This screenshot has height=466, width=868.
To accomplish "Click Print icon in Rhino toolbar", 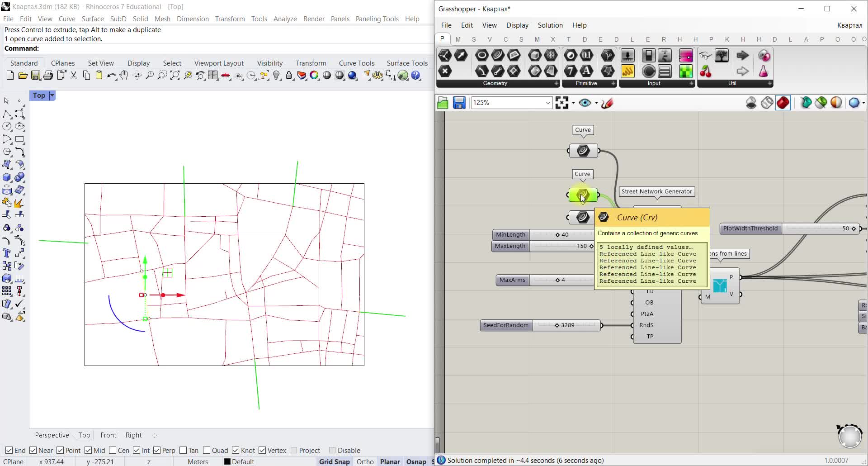I will (x=48, y=76).
